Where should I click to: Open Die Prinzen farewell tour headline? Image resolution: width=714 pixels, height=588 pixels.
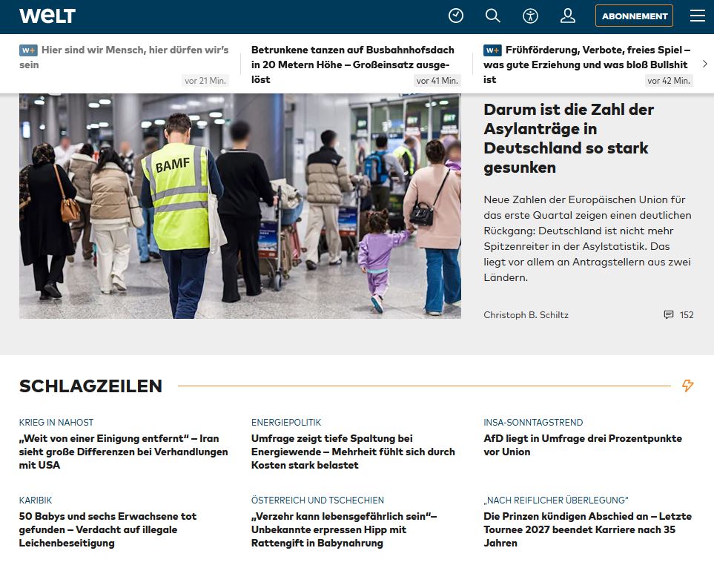click(x=587, y=529)
